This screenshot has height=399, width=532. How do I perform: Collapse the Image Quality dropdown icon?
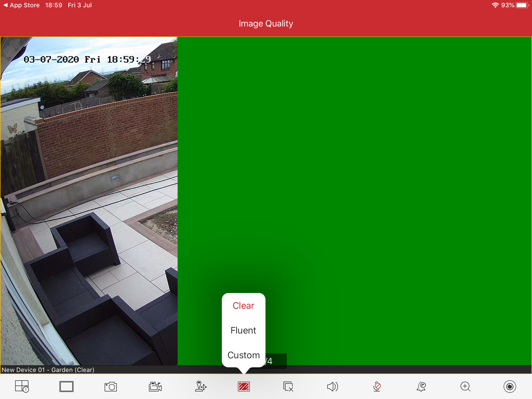coord(244,387)
